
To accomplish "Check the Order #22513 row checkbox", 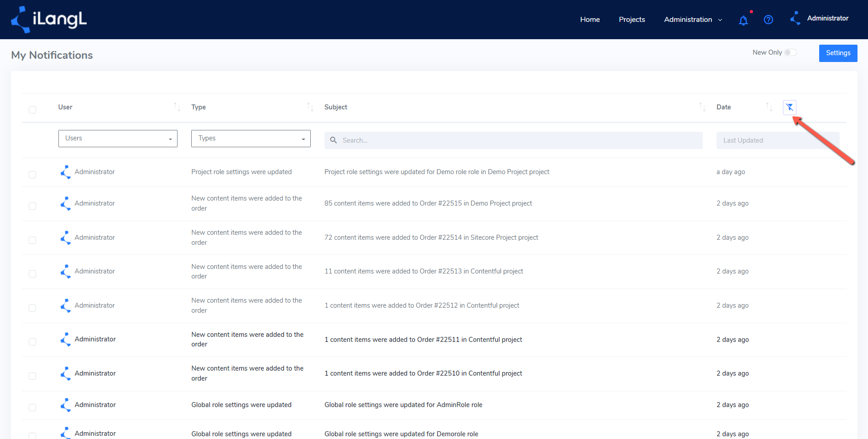I will [x=32, y=274].
